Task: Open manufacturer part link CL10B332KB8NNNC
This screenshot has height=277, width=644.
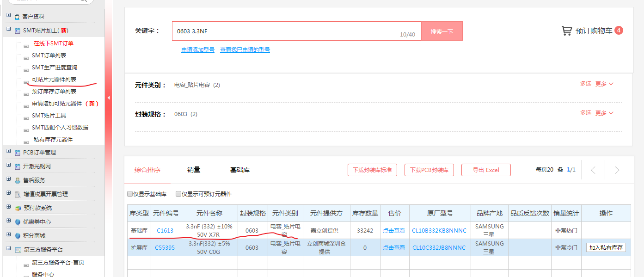Action: [439, 231]
